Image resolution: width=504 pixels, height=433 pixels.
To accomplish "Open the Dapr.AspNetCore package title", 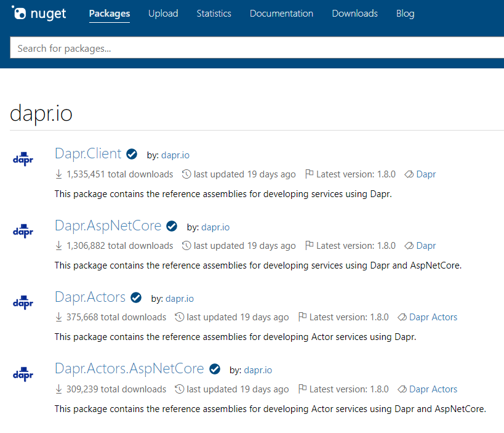I will (108, 225).
